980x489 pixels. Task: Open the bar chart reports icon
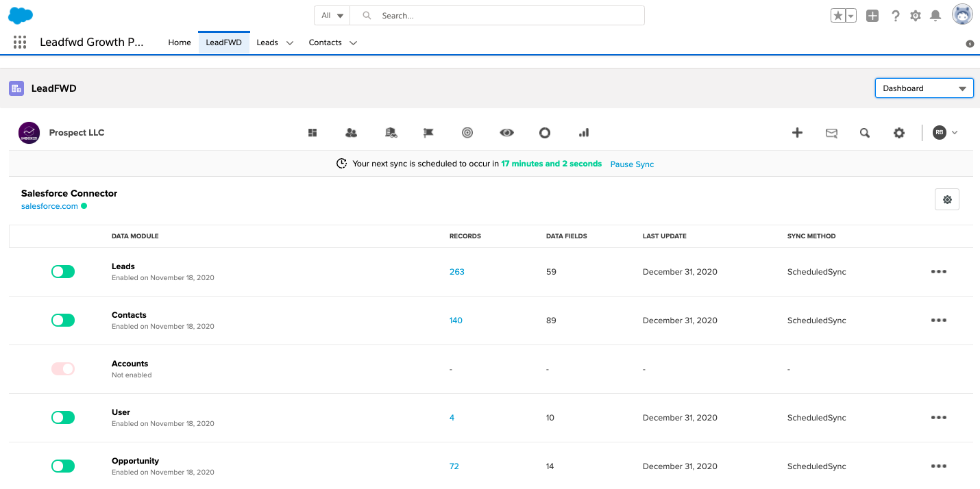[x=584, y=133]
